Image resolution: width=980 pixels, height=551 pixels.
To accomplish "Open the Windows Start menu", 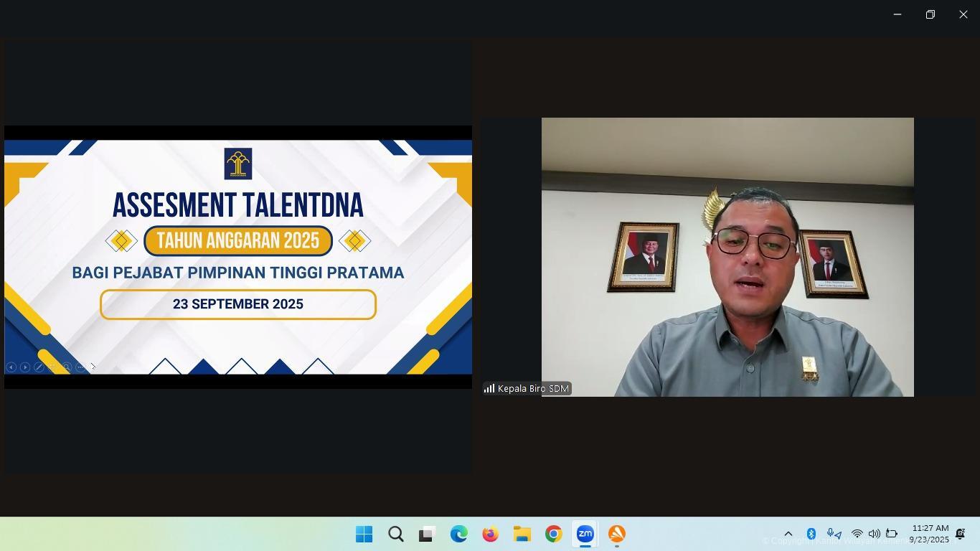I will coord(364,534).
